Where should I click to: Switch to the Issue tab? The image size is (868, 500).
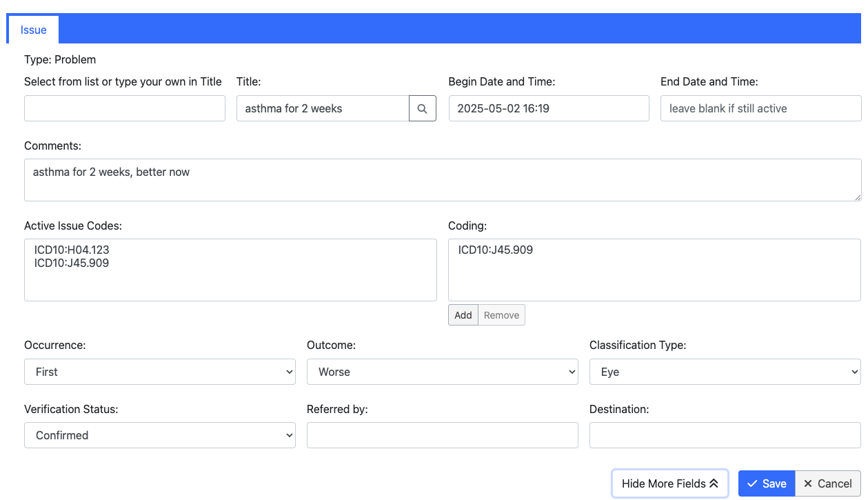34,30
